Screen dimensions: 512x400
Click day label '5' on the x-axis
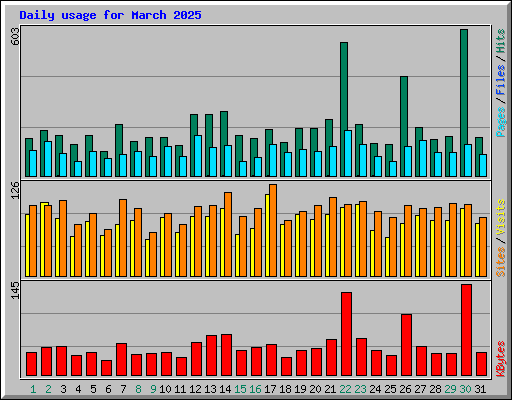93,389
